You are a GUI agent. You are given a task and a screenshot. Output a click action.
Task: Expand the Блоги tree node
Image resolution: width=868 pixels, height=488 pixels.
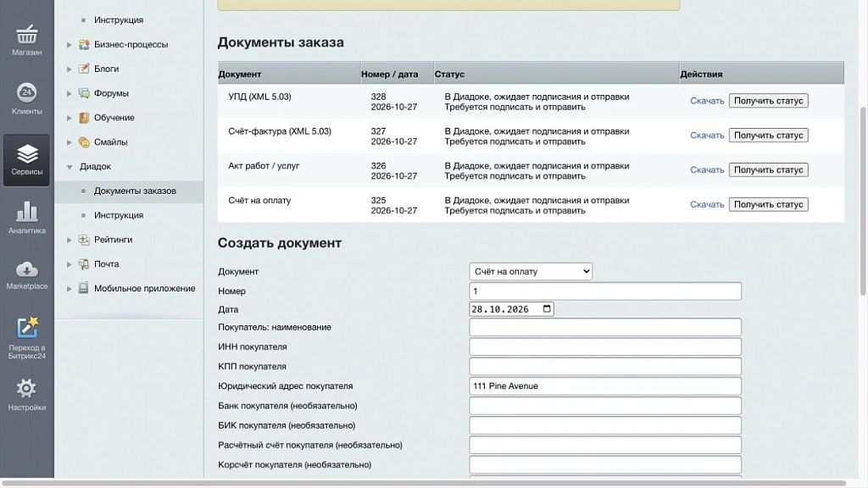click(70, 69)
